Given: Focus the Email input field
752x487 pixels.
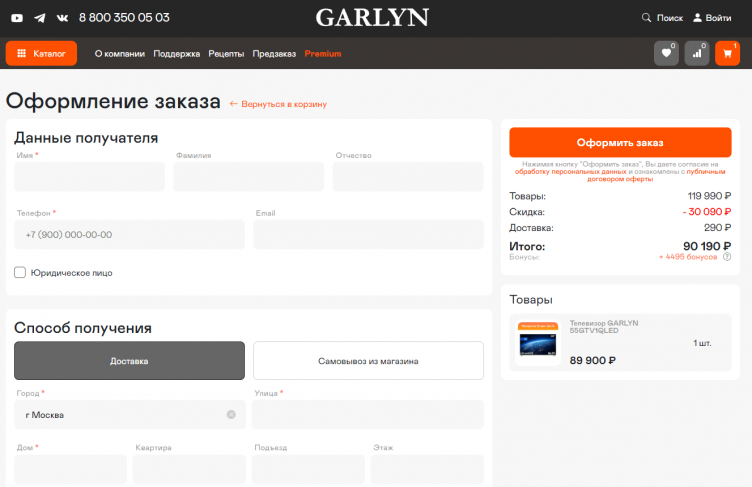Looking at the screenshot, I should click(x=368, y=235).
